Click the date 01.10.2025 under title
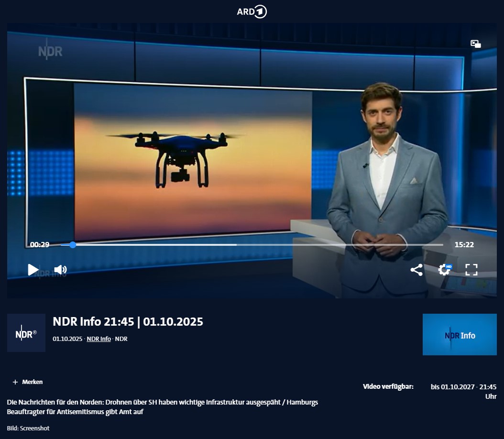The height and width of the screenshot is (439, 504). (x=67, y=339)
